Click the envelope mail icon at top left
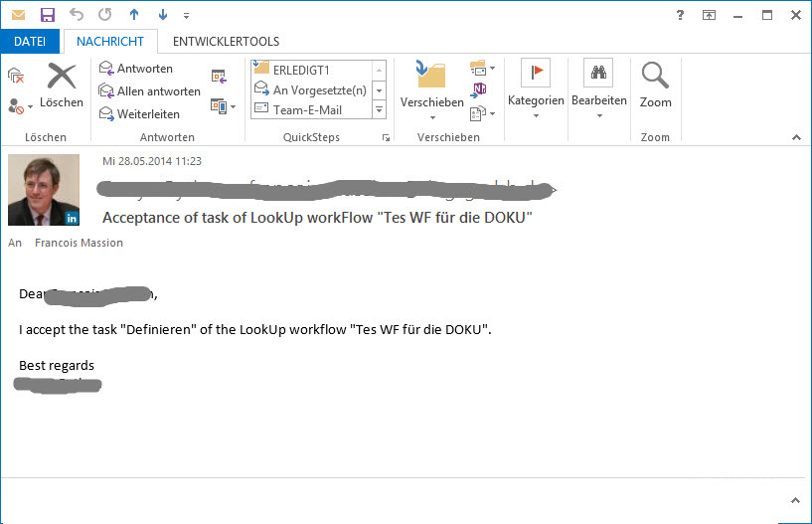 pyautogui.click(x=19, y=15)
